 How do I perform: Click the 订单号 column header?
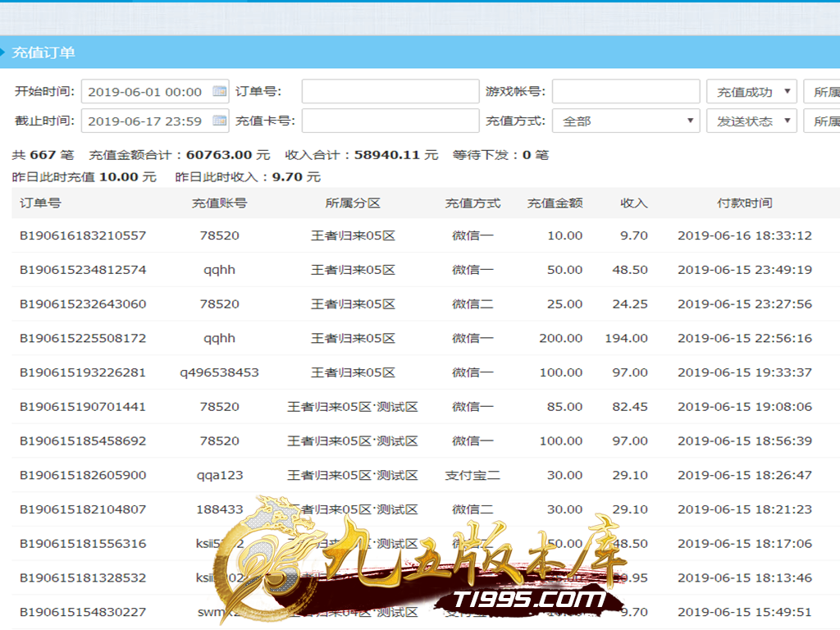[x=41, y=203]
